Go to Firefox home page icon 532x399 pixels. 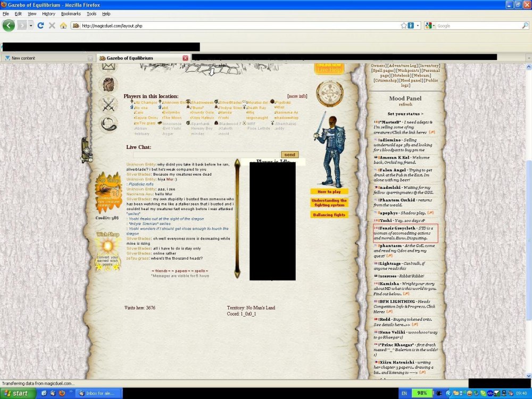point(63,26)
